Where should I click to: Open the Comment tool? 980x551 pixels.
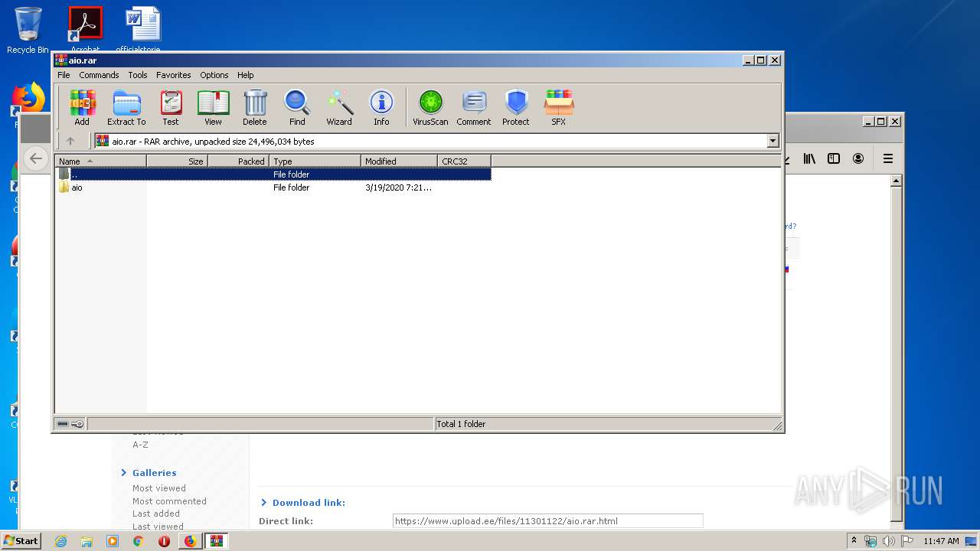(474, 108)
